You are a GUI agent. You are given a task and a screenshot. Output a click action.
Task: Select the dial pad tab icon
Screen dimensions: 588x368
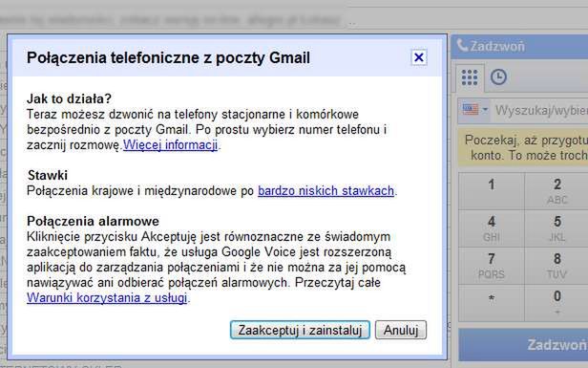470,77
